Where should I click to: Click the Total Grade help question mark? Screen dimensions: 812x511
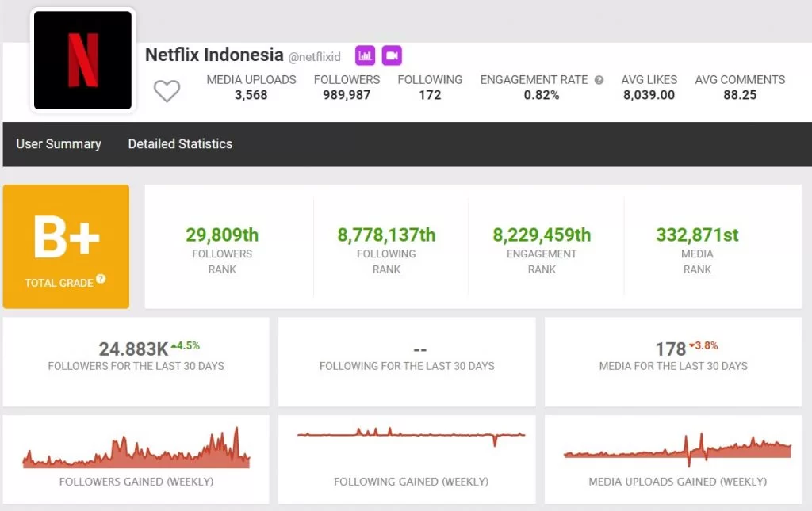(101, 279)
